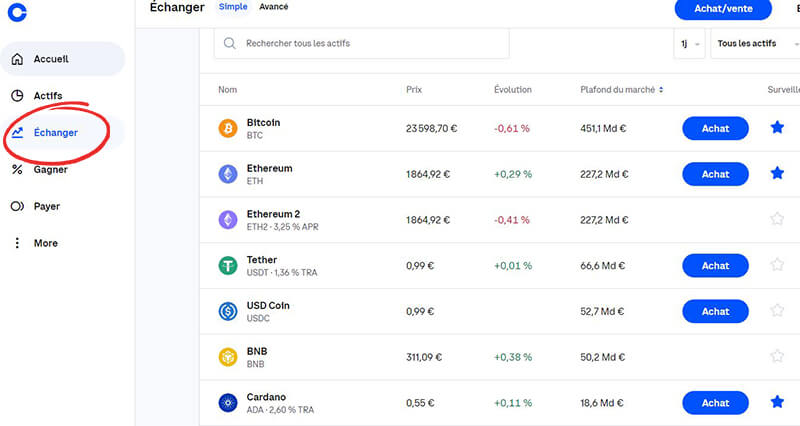Click the Bitcoin coin icon

coord(228,129)
